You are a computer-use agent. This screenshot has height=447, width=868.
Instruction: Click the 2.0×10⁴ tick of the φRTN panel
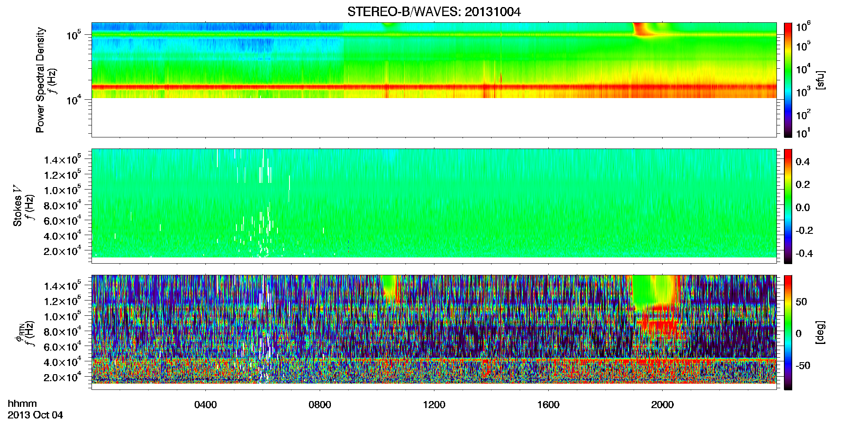pos(62,377)
